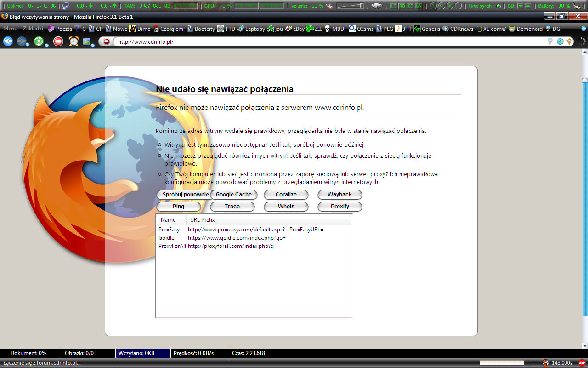
Task: Toggle the round C indicator
Action: pos(441,6)
